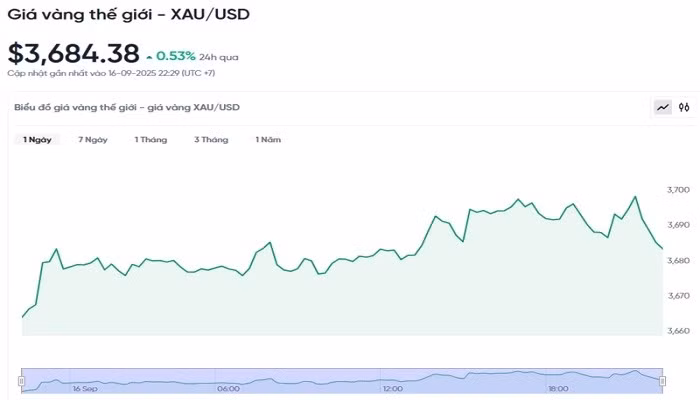Display the 1 Năm price history

(268, 140)
